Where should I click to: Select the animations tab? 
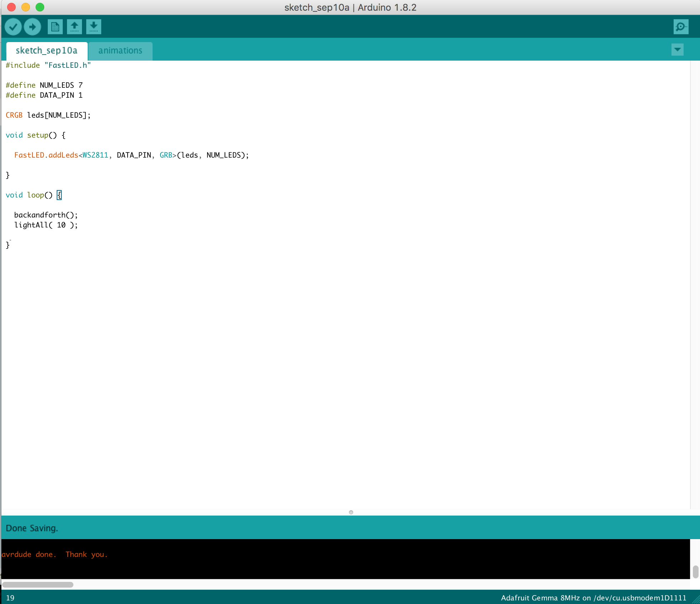pyautogui.click(x=119, y=51)
